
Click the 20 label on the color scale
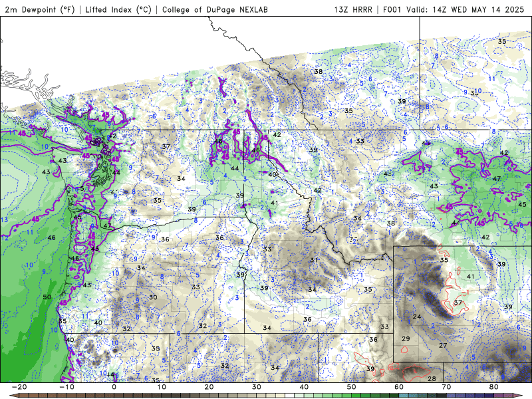click(209, 387)
